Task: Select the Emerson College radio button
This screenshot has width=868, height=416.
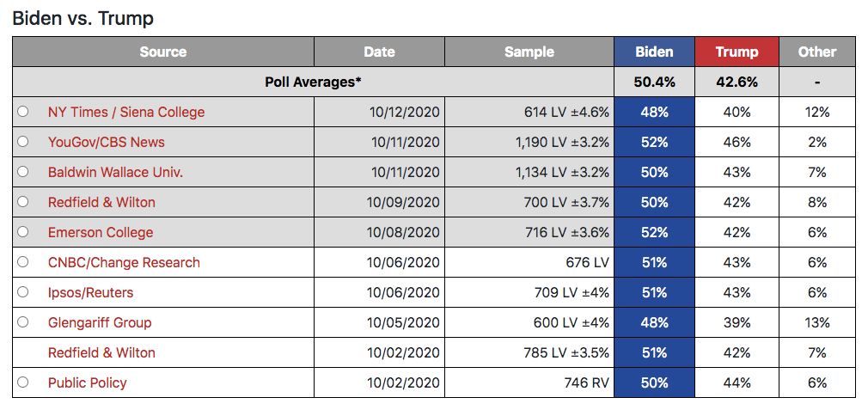Action: tap(22, 232)
